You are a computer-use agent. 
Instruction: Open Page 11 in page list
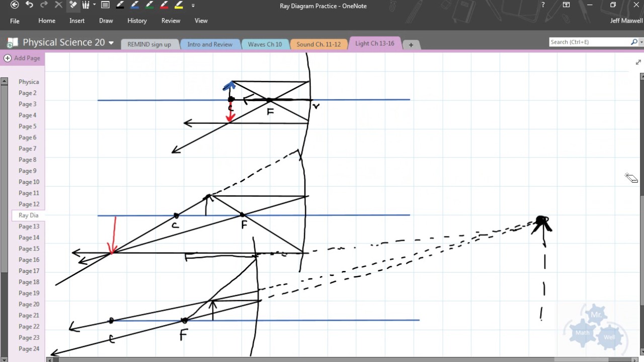click(28, 193)
